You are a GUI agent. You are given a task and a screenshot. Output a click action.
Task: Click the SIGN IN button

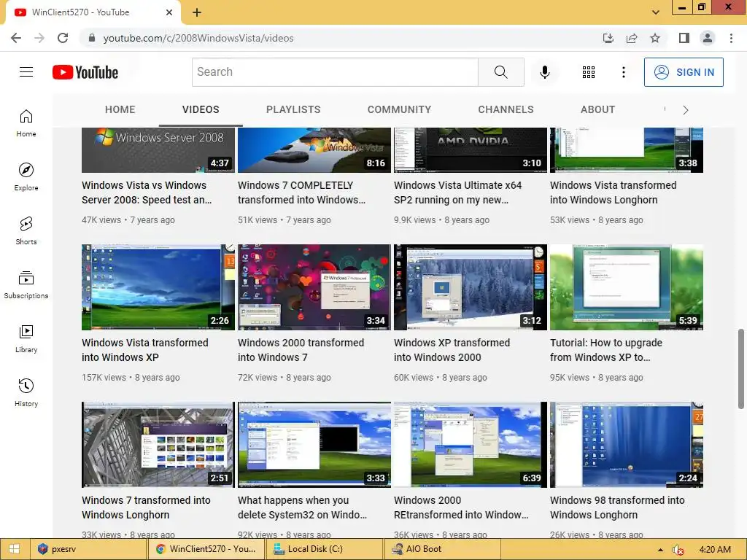(x=684, y=72)
